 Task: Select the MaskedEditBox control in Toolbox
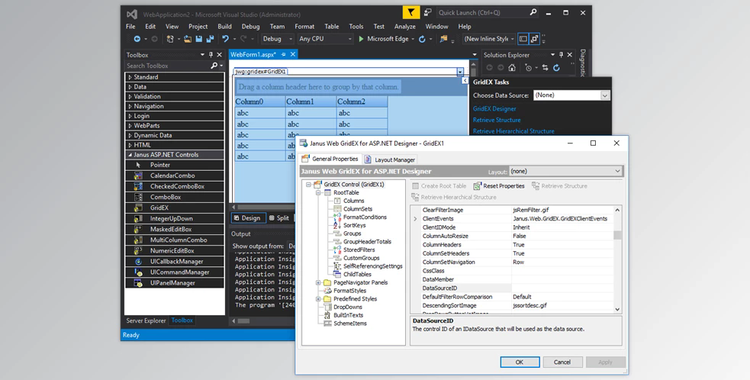[175, 229]
